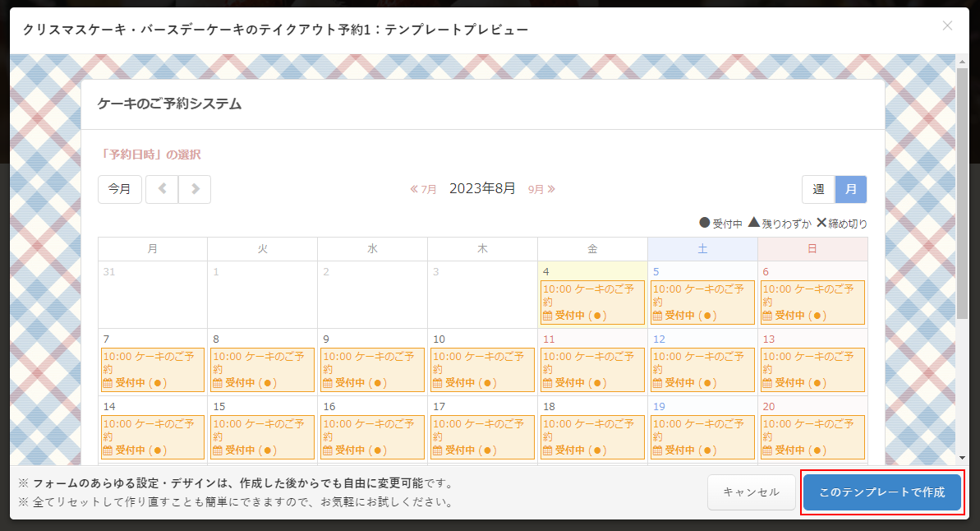Click calendar icon in August 4 slot
This screenshot has width=980, height=531.
coord(547,316)
